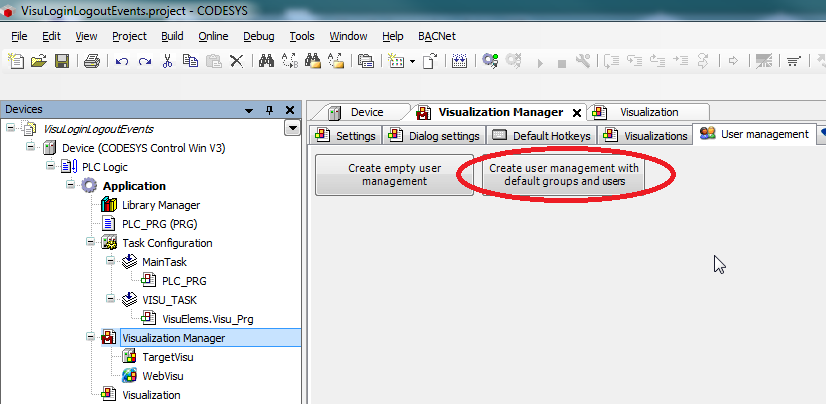The height and width of the screenshot is (404, 826).
Task: Collapse the Task Configuration node
Action: pos(91,243)
